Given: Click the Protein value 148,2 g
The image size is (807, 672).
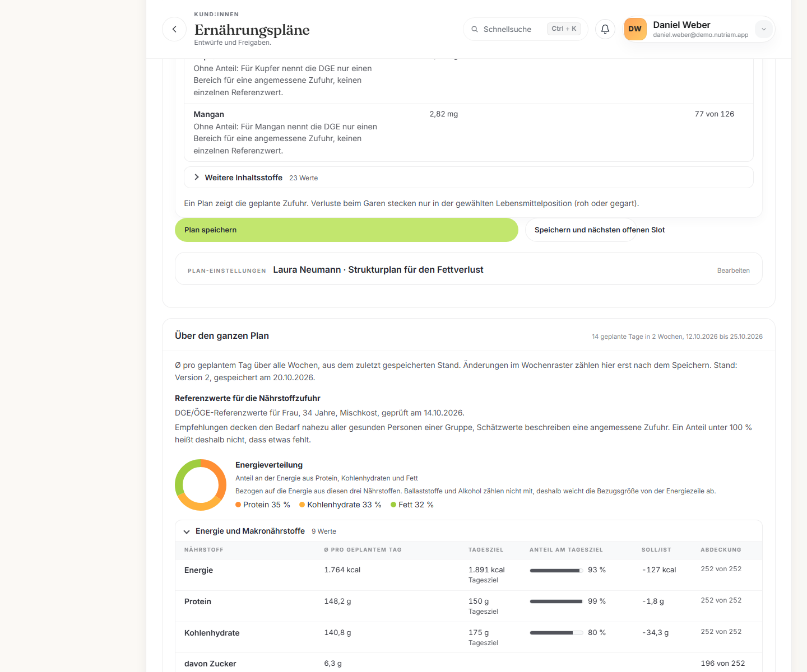Looking at the screenshot, I should click(338, 601).
